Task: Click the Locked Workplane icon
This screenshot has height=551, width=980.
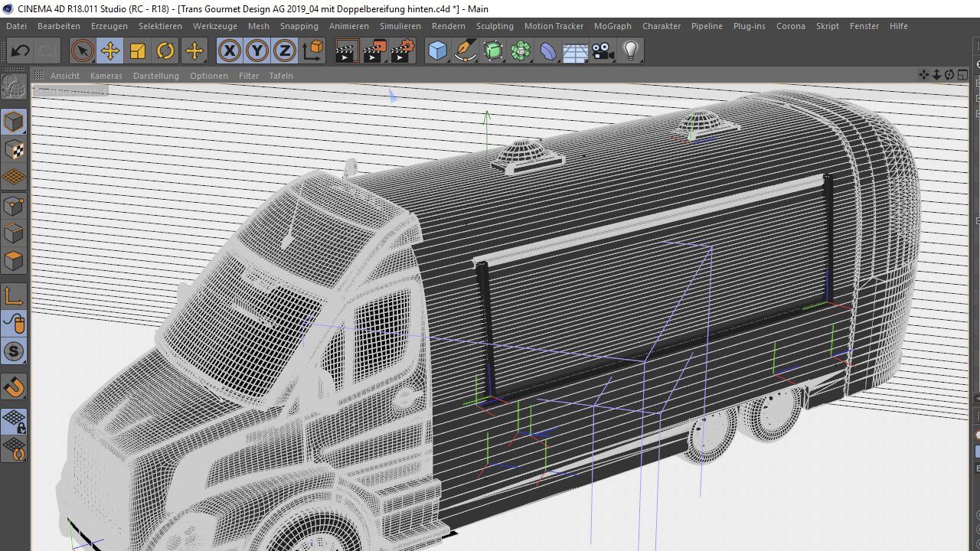Action: click(x=14, y=421)
